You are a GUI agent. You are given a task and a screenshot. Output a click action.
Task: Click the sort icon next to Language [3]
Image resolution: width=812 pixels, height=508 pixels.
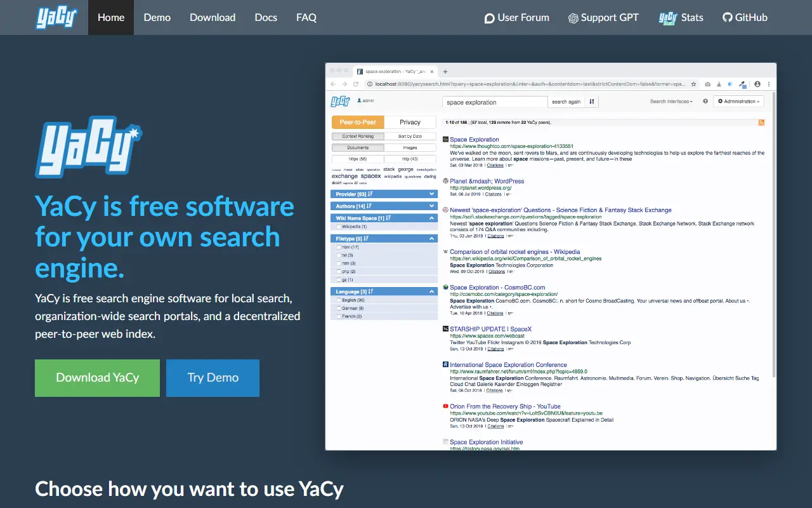coord(370,291)
